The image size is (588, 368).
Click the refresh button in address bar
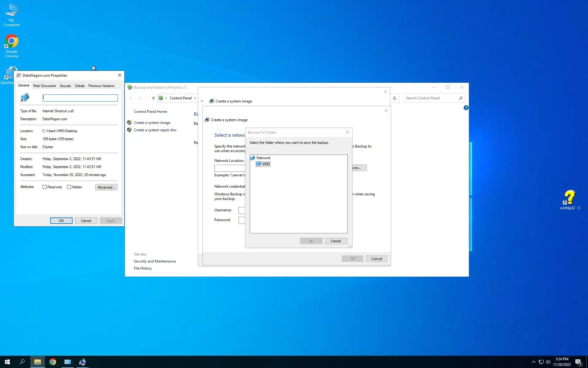[395, 98]
